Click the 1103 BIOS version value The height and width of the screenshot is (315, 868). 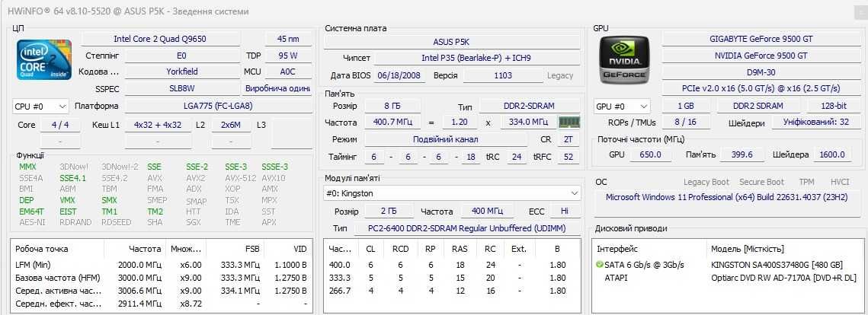503,76
